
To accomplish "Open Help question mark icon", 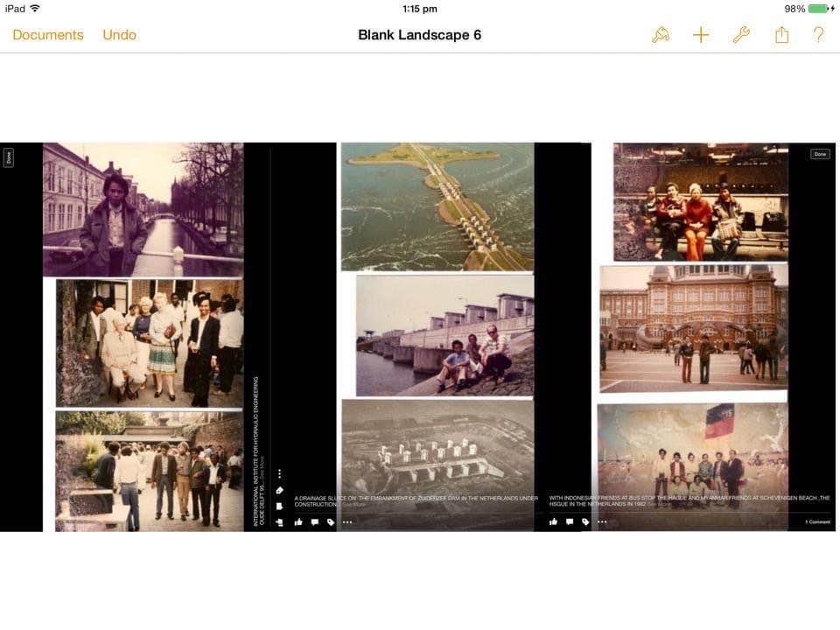I will click(x=819, y=35).
